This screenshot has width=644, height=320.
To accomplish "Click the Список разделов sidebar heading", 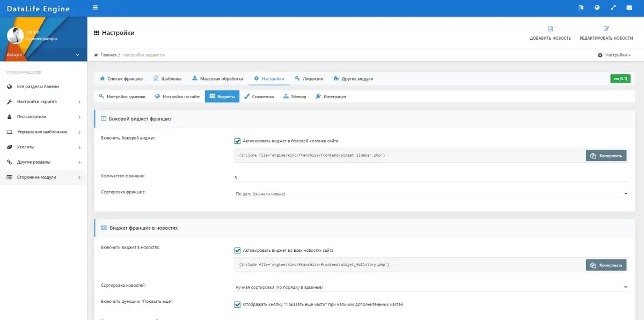I will (24, 72).
